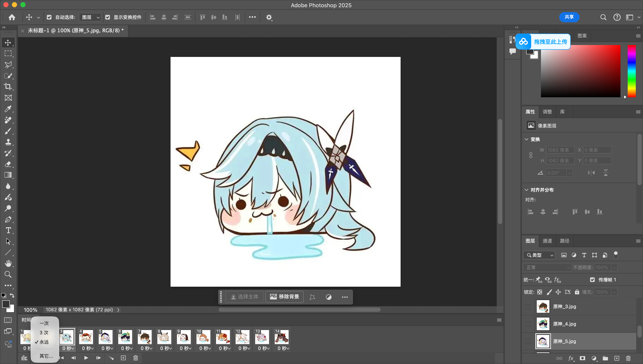Choose 3 次 loop option
The height and width of the screenshot is (364, 643).
pyautogui.click(x=44, y=333)
